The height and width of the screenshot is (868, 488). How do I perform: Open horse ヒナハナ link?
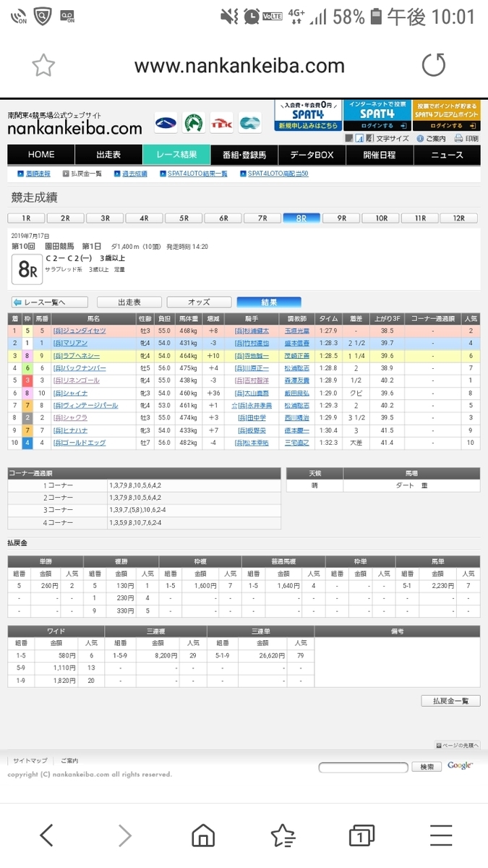[x=72, y=430]
